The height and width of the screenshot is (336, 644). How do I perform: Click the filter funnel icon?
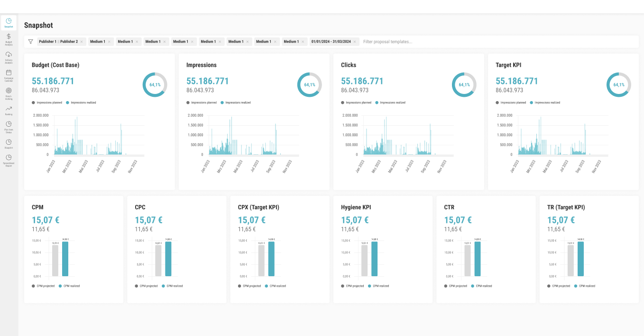(x=30, y=42)
